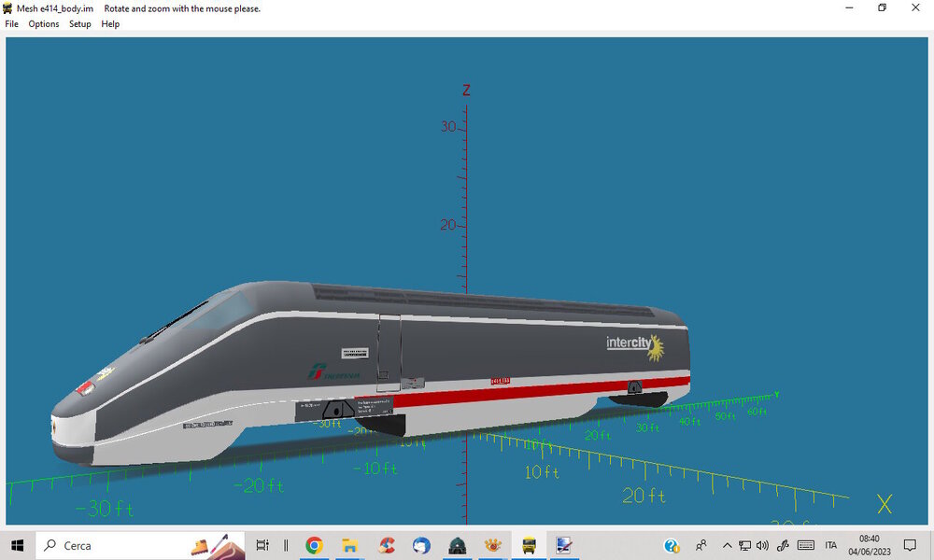The height and width of the screenshot is (560, 934).
Task: Launch Google Chrome from the taskbar
Action: click(x=314, y=545)
